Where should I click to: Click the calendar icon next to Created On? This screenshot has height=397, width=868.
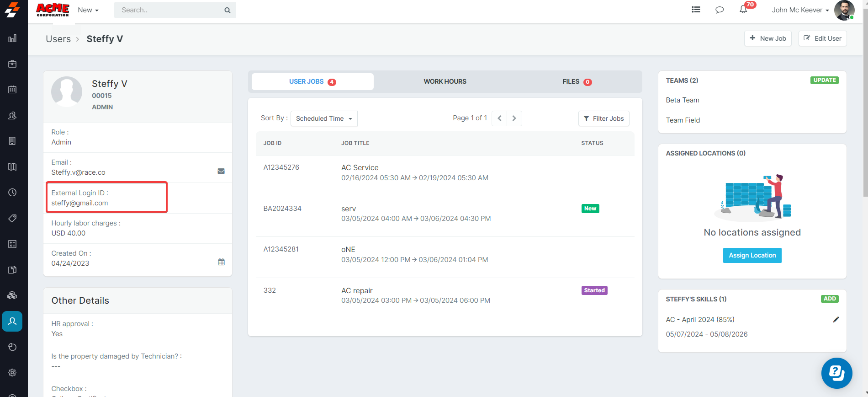[221, 262]
